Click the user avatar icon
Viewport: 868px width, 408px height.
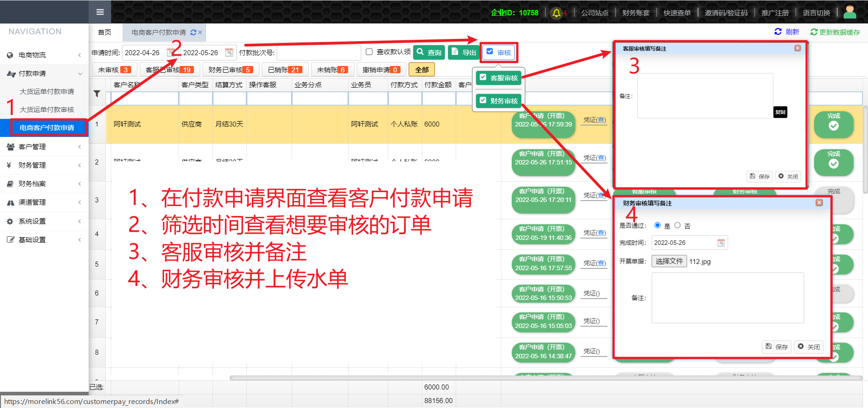click(x=849, y=12)
